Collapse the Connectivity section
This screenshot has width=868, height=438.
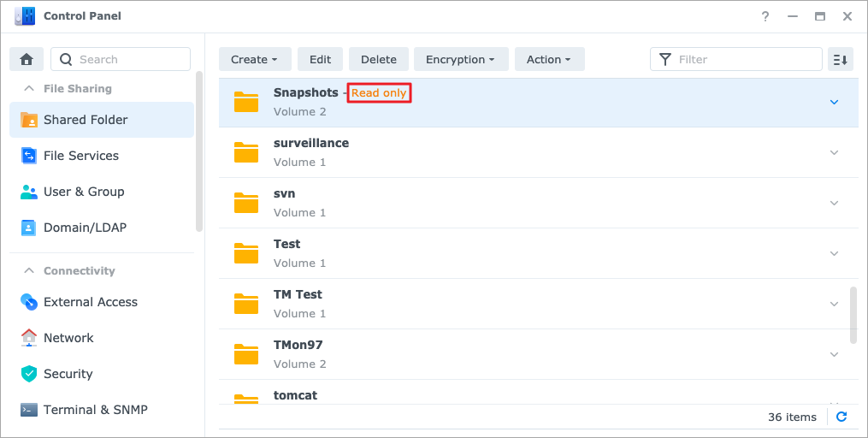click(x=29, y=271)
